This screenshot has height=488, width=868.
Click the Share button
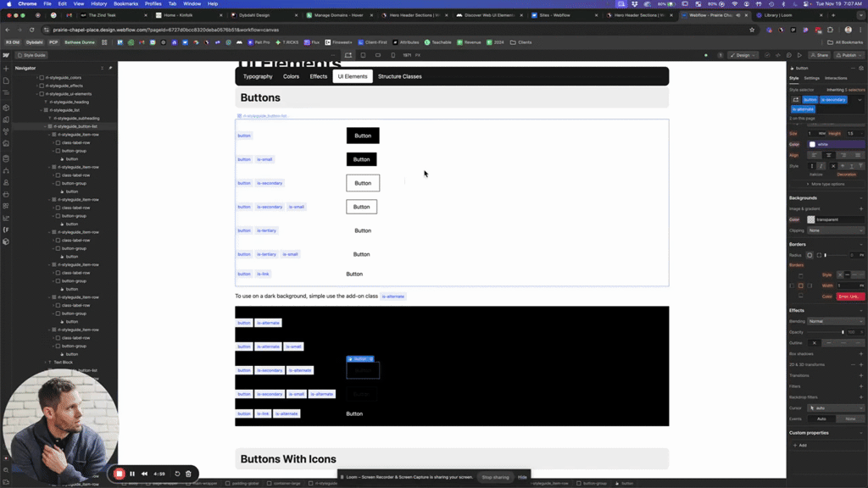tap(820, 55)
